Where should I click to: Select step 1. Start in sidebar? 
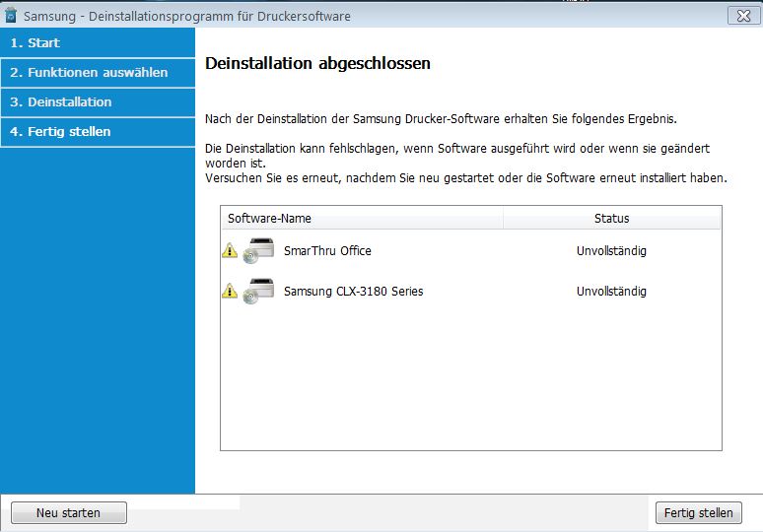(x=98, y=42)
